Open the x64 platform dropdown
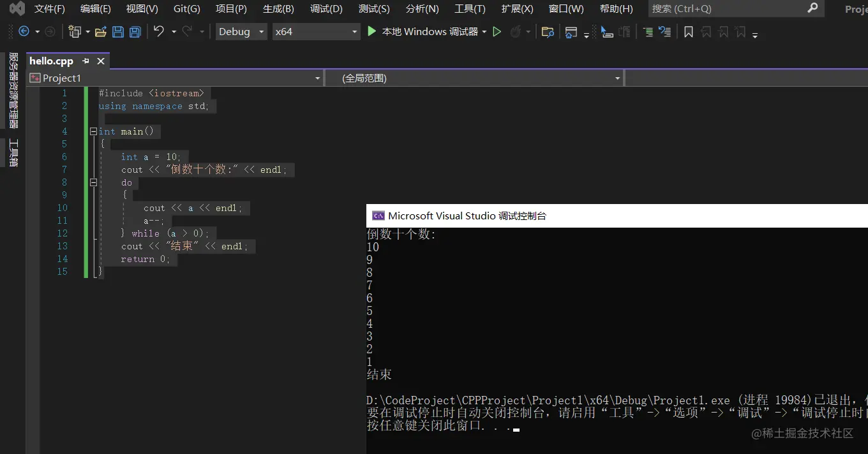 [316, 31]
